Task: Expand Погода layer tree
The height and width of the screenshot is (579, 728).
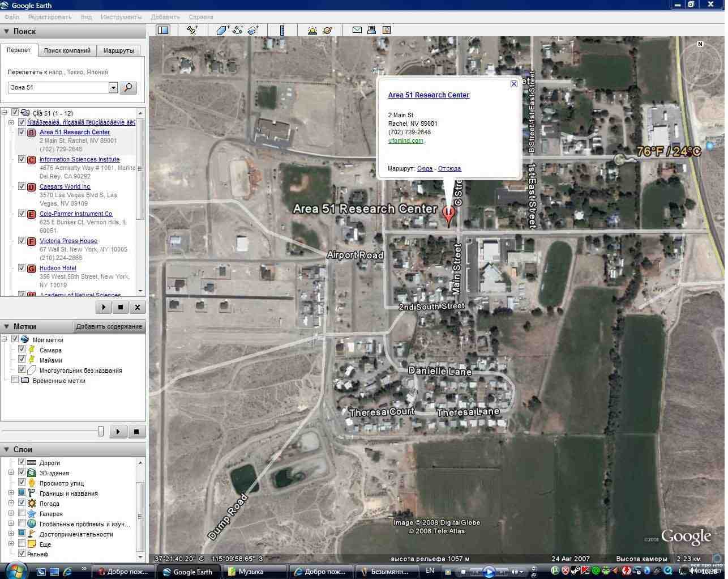Action: pos(11,503)
